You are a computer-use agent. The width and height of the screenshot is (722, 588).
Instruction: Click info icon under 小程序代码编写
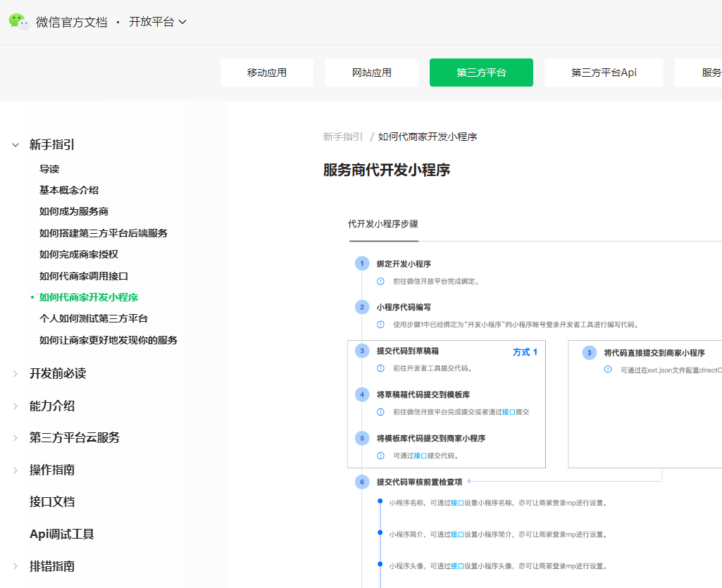tap(380, 325)
